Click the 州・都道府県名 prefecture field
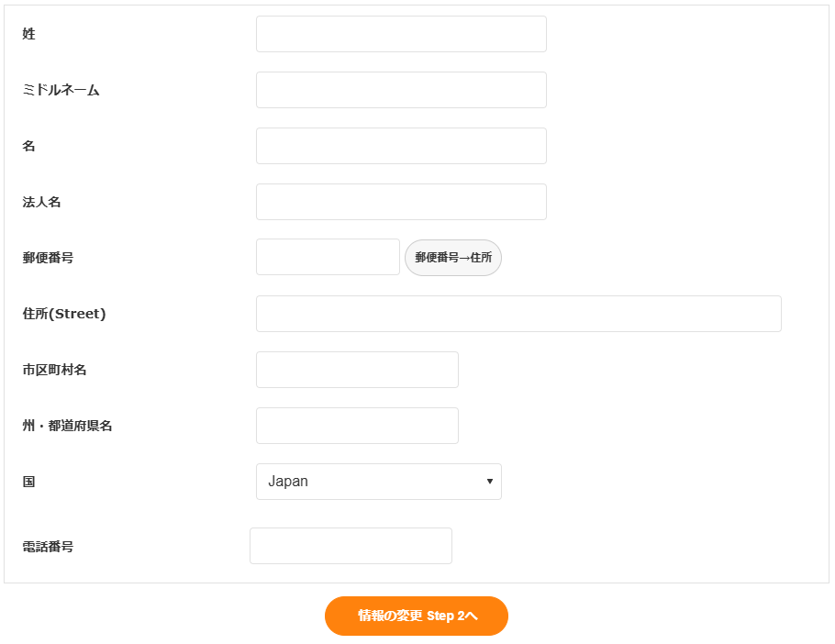The image size is (835, 644). click(x=357, y=426)
